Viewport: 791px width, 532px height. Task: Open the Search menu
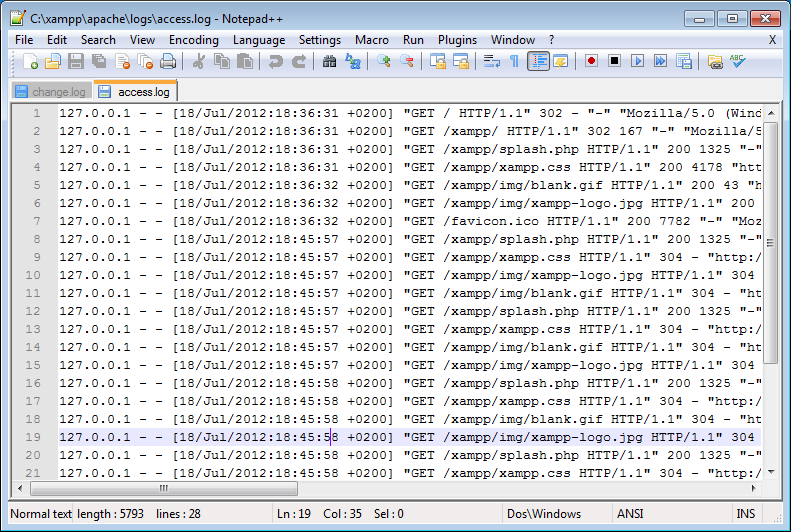[x=98, y=40]
